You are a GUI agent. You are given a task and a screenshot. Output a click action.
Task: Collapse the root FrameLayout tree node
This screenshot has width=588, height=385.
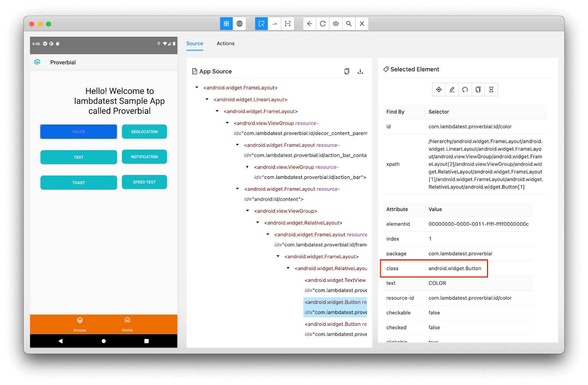196,88
